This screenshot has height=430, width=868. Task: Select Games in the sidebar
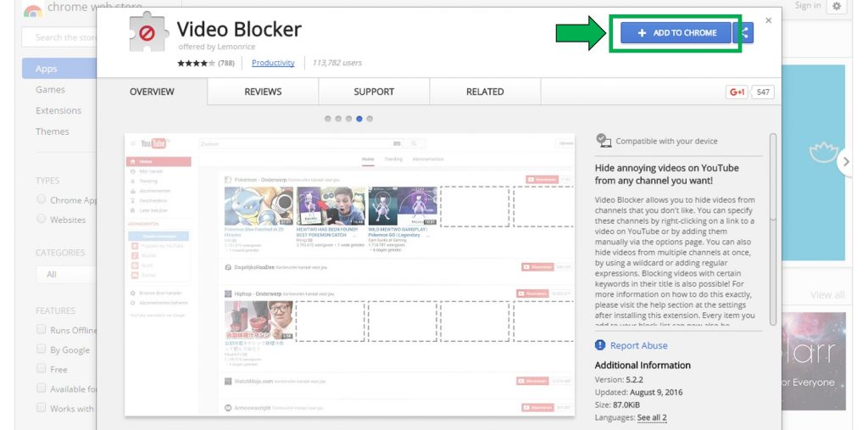coord(50,89)
